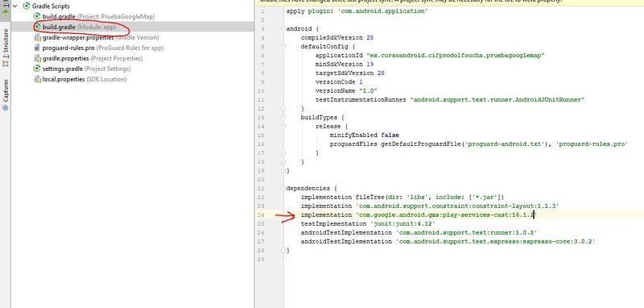Fold the defaultConfig block at line 5

coord(283,47)
